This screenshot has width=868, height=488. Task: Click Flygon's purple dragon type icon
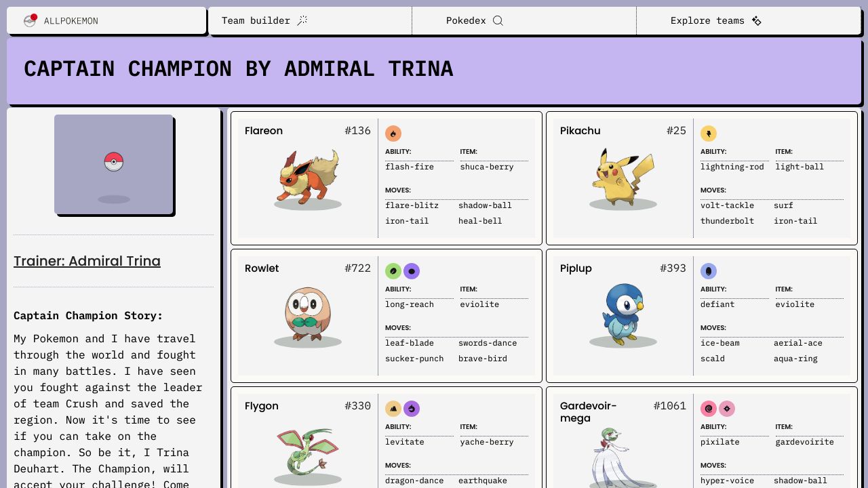pyautogui.click(x=412, y=409)
